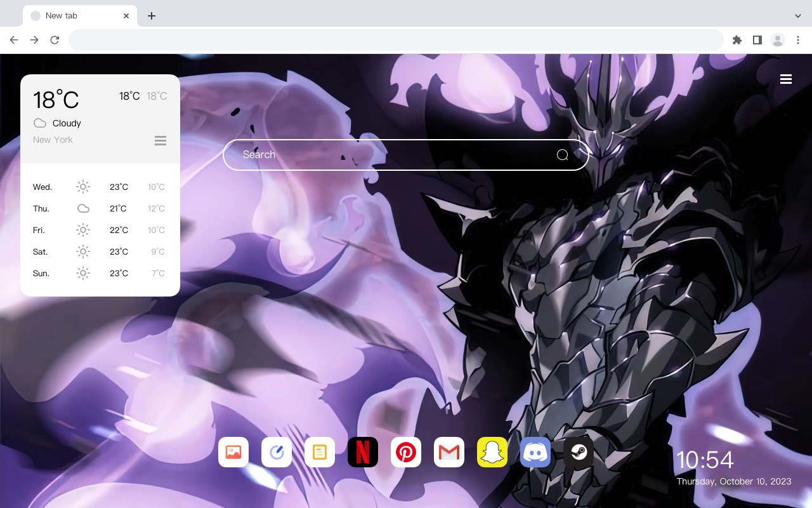Launch the Pinterest shortcut
The height and width of the screenshot is (508, 812).
pyautogui.click(x=406, y=452)
